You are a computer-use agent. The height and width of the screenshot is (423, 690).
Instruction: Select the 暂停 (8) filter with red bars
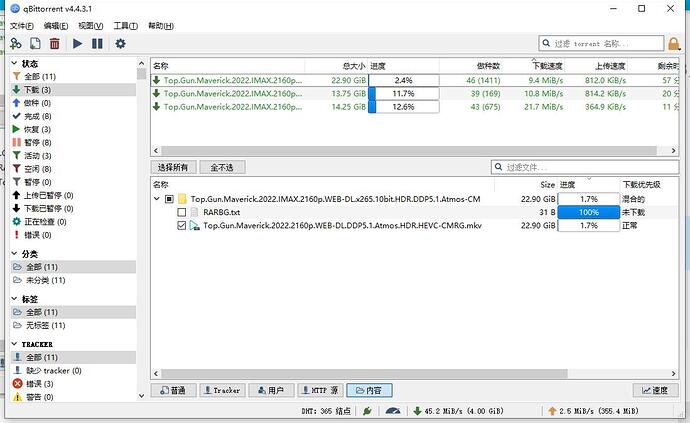tap(73, 143)
